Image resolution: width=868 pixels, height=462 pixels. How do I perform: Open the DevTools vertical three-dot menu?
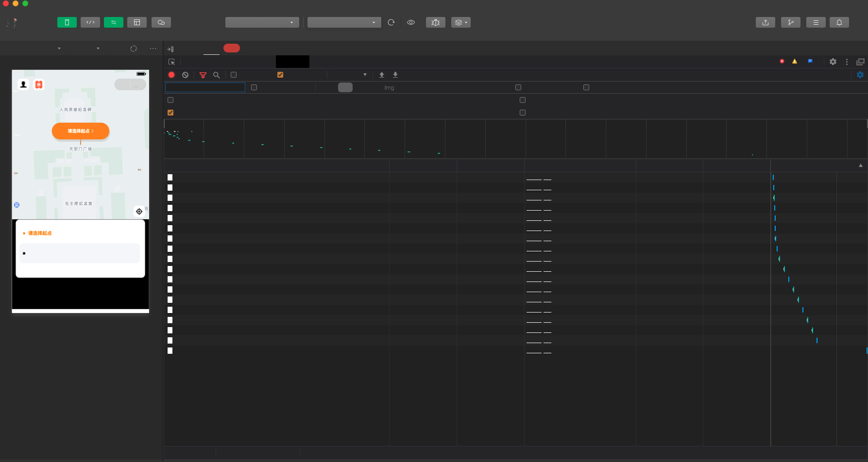(847, 62)
